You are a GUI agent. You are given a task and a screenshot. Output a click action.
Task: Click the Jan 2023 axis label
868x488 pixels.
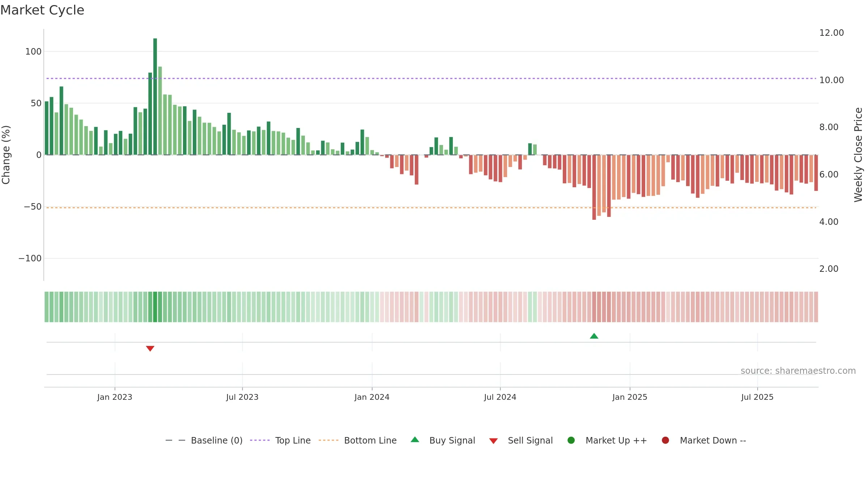115,397
